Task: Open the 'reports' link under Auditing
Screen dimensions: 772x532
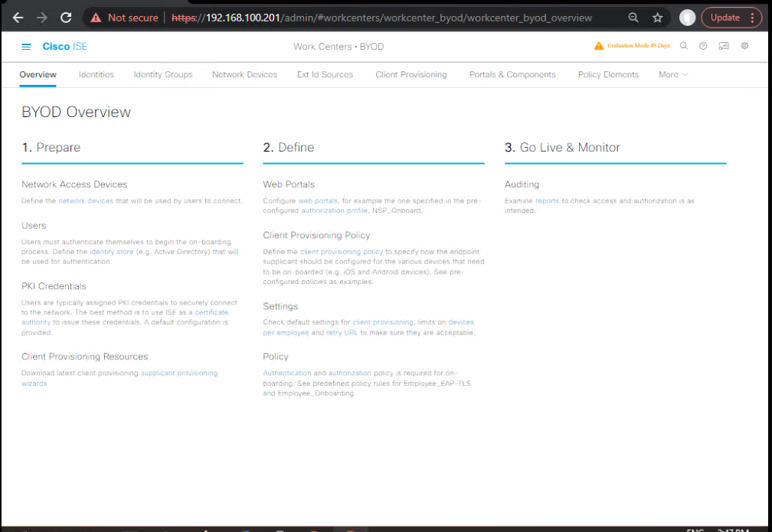Action: [x=547, y=201]
